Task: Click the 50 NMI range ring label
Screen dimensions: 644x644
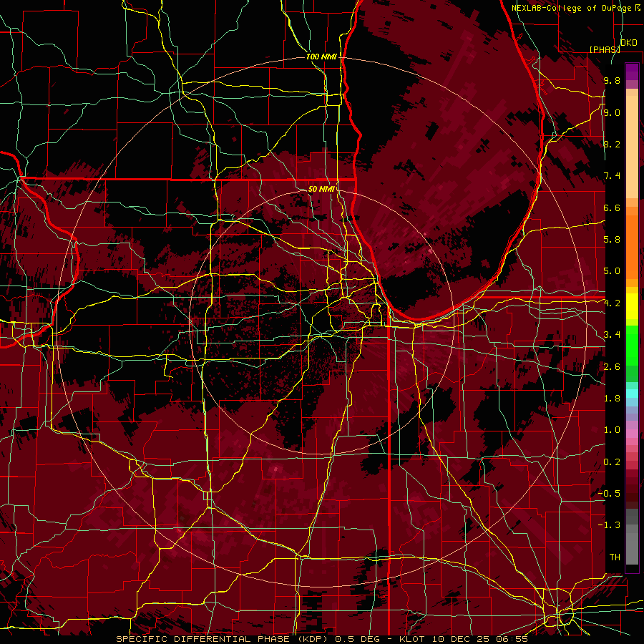Action: tap(321, 189)
